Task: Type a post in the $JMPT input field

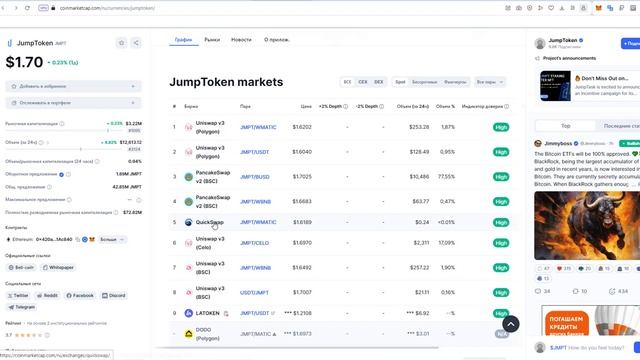Action: point(588,348)
